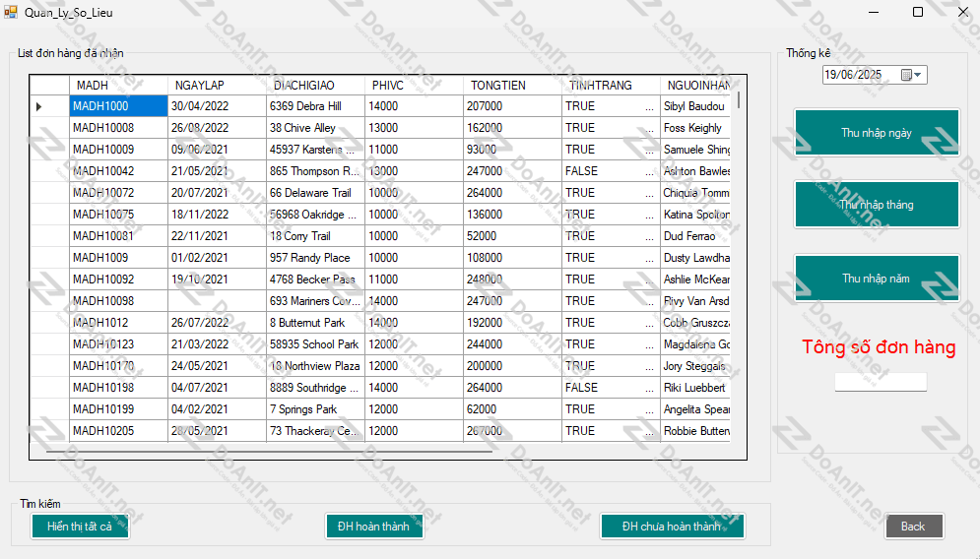980x559 pixels.
Task: Click the horizontal scrollbar of the order grid
Action: click(269, 451)
